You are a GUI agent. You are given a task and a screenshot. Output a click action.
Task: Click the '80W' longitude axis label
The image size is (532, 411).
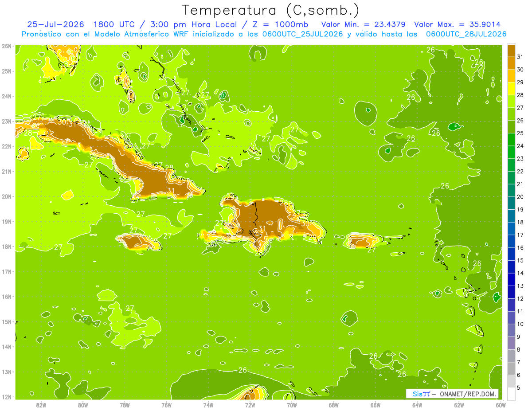[x=83, y=405]
